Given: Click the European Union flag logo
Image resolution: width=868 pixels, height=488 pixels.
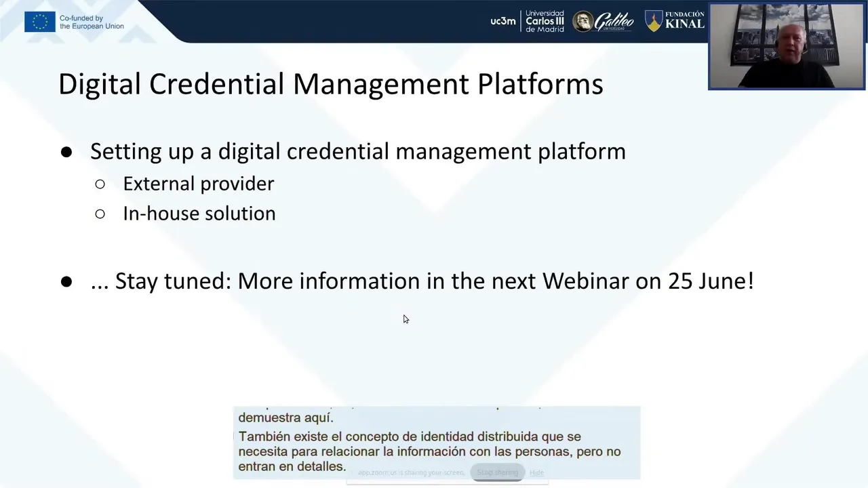Looking at the screenshot, I should pyautogui.click(x=40, y=22).
